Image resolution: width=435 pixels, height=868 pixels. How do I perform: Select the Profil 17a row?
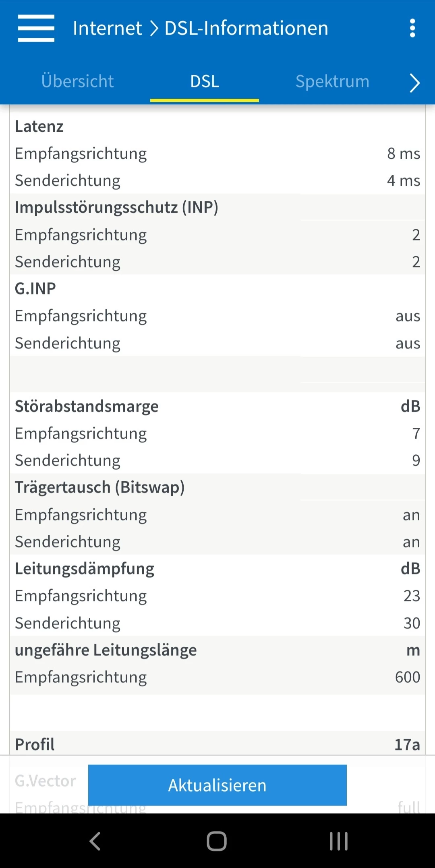coord(217,744)
